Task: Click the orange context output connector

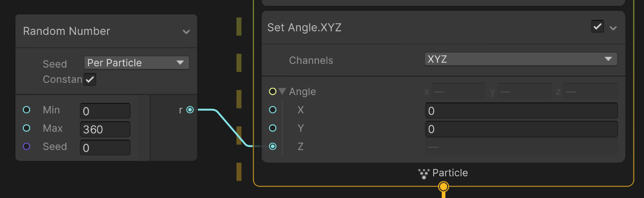Action: click(443, 187)
